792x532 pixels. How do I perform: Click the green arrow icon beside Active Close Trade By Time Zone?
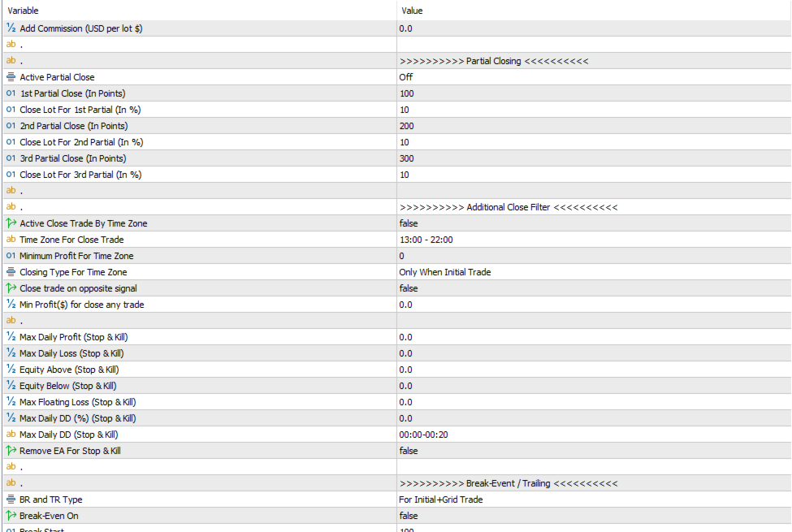[11, 223]
